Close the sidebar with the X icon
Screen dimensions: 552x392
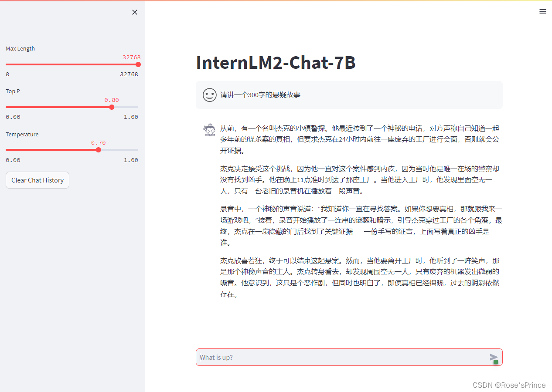pyautogui.click(x=135, y=12)
